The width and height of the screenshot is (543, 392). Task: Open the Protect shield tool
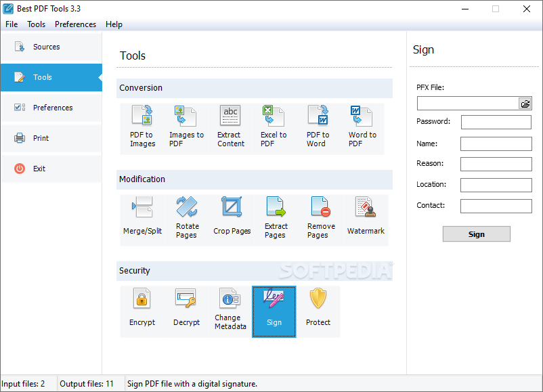(318, 311)
